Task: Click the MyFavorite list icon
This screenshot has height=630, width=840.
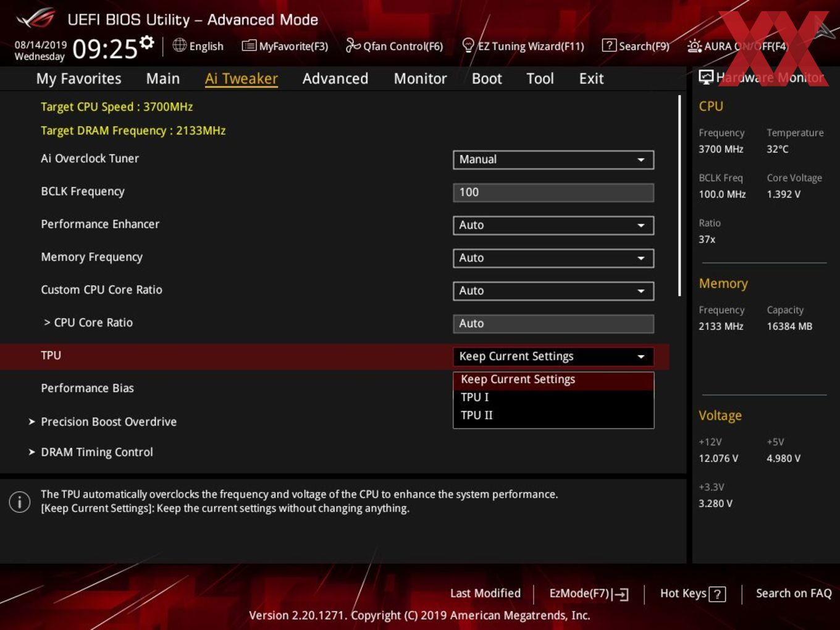Action: (249, 46)
